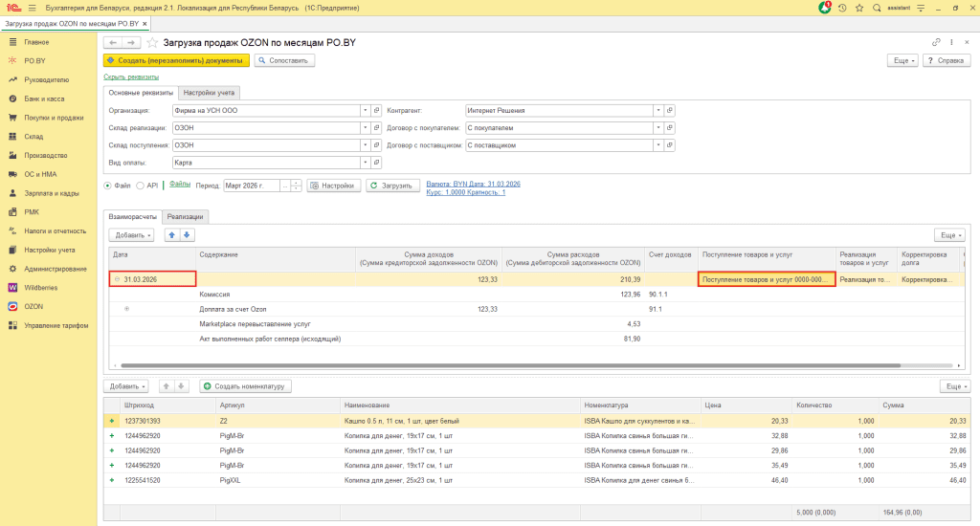Click Создать номенклатуру button
Viewport: 980px width, 526px height.
pos(245,386)
